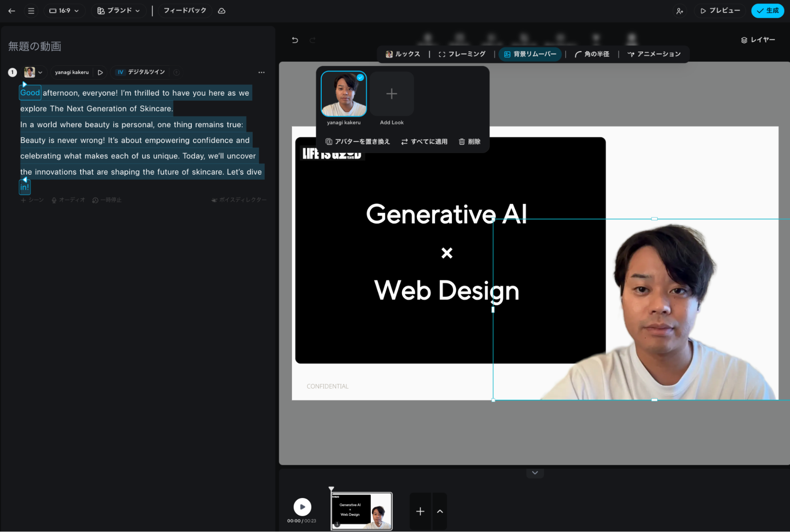Screen dimensions: 790x532
Task: Select the yanagi kakeru look thumbnail
Action: 343,94
